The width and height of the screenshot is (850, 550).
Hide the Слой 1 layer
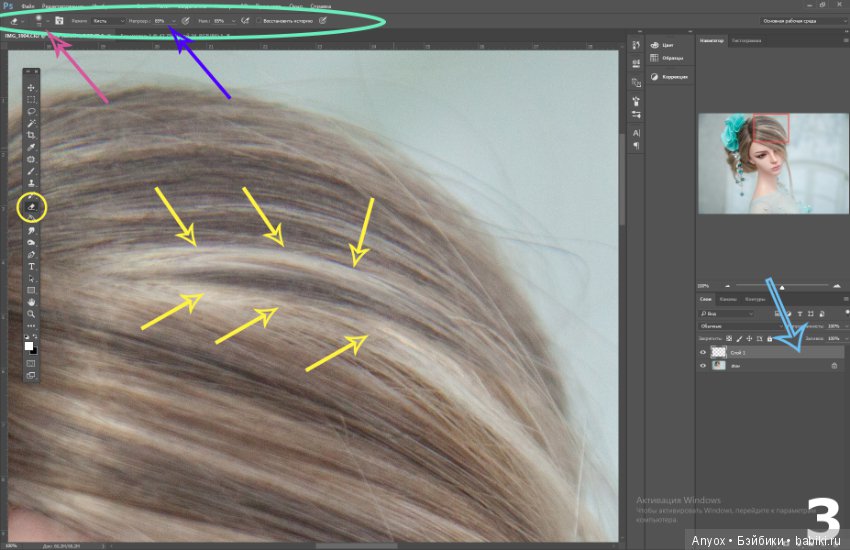tap(703, 352)
